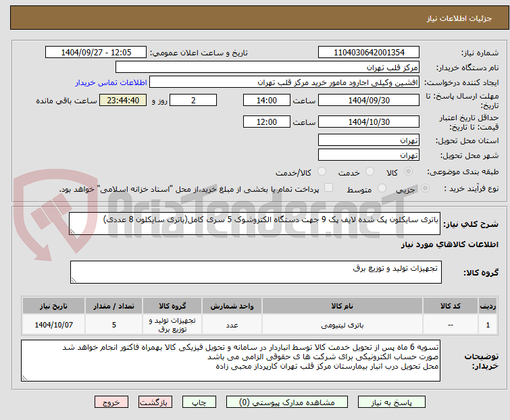The image size is (510, 420).
Task: Click the delivery city field تهران
Action: [x=369, y=155]
